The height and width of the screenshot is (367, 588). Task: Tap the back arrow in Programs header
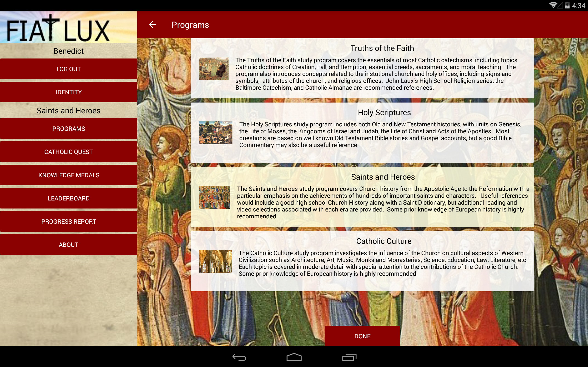pyautogui.click(x=152, y=25)
